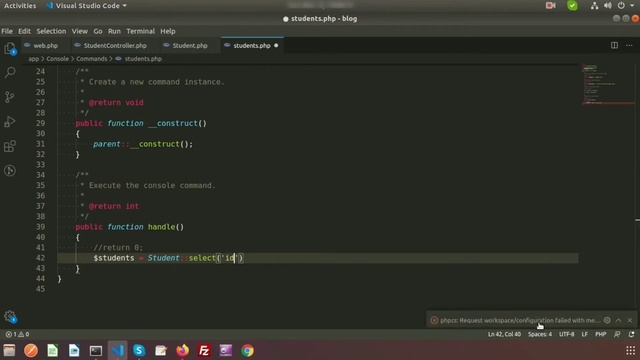The image size is (640, 360).
Task: Open the purple screenshot app in the dock
Action: [226, 350]
